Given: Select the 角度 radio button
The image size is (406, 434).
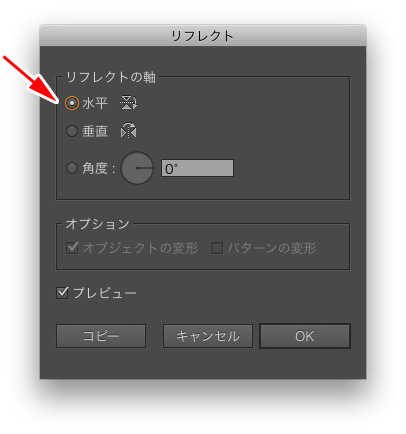Looking at the screenshot, I should pos(72,168).
